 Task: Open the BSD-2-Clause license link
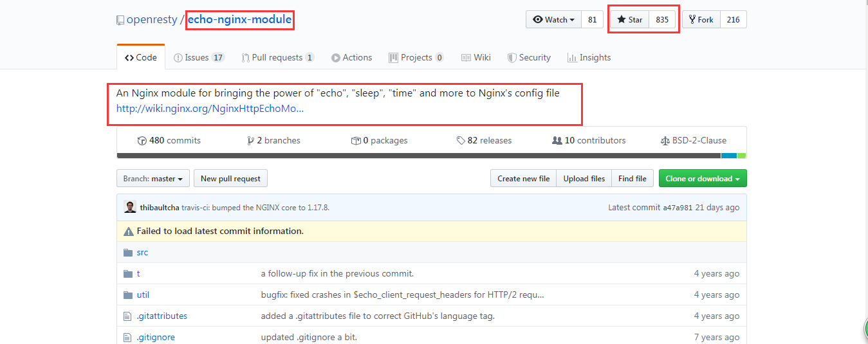tap(694, 140)
